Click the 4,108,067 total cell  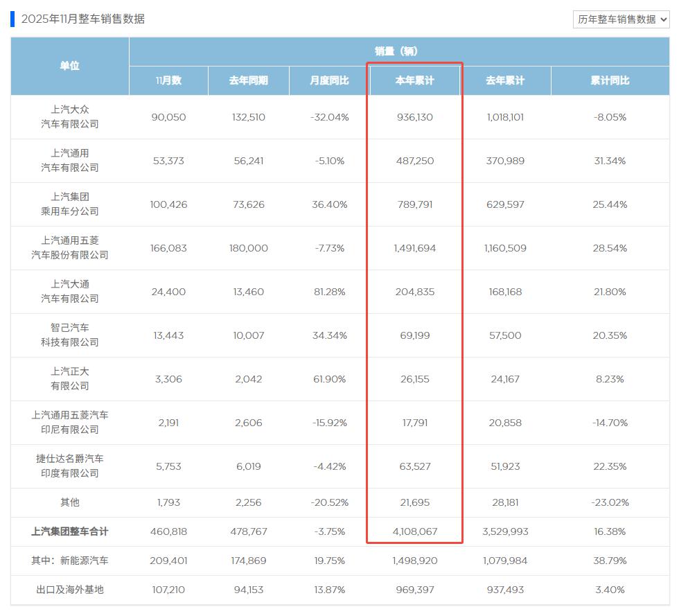[414, 531]
